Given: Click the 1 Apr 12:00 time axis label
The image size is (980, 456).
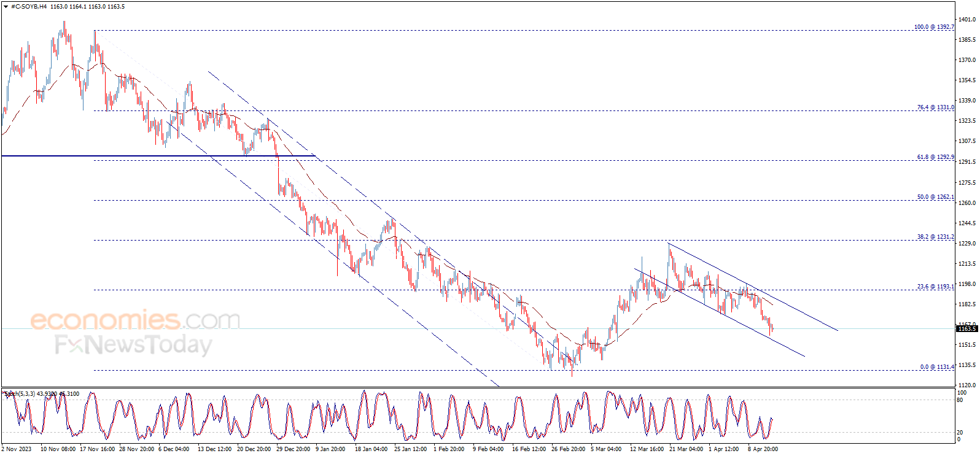Looking at the screenshot, I should tap(724, 449).
